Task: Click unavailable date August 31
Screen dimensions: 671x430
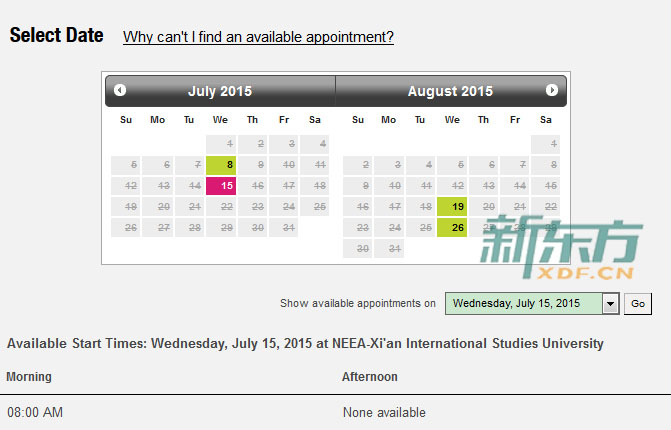Action: (389, 249)
